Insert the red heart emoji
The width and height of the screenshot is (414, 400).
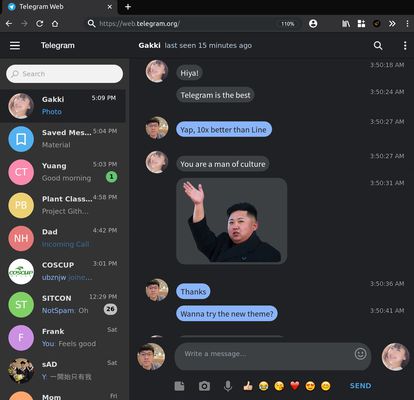coord(295,386)
